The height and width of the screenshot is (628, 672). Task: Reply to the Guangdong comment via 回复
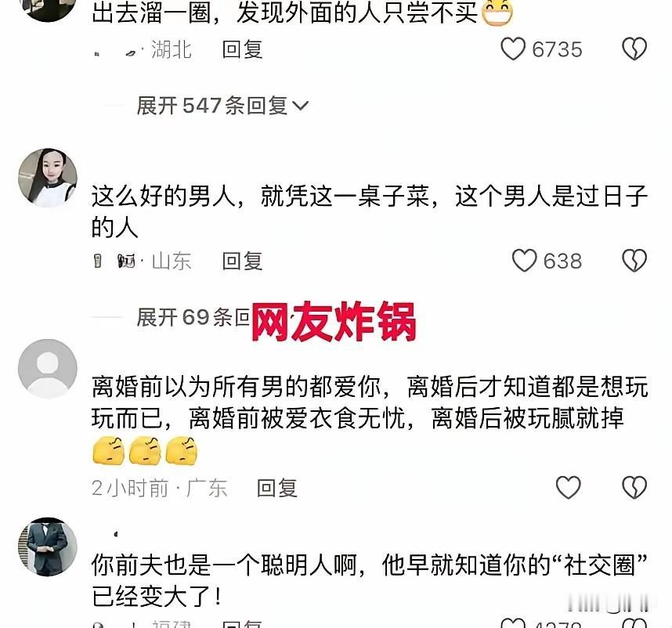point(276,488)
